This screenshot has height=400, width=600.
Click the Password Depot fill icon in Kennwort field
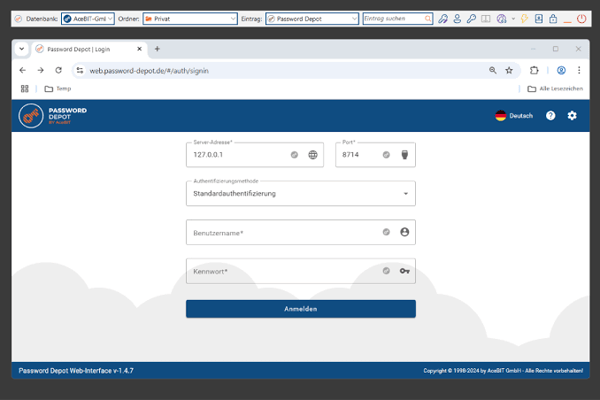tap(386, 271)
